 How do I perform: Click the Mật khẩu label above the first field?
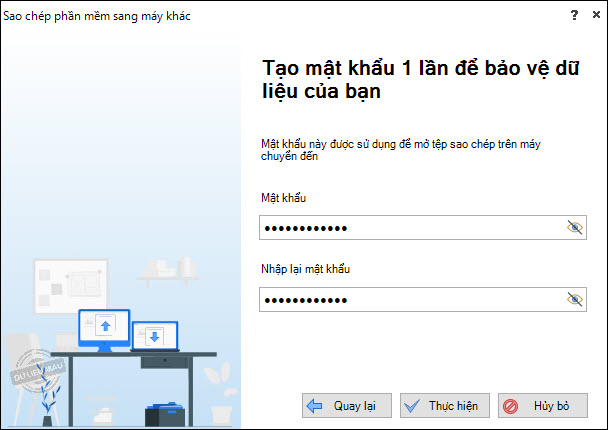[283, 198]
